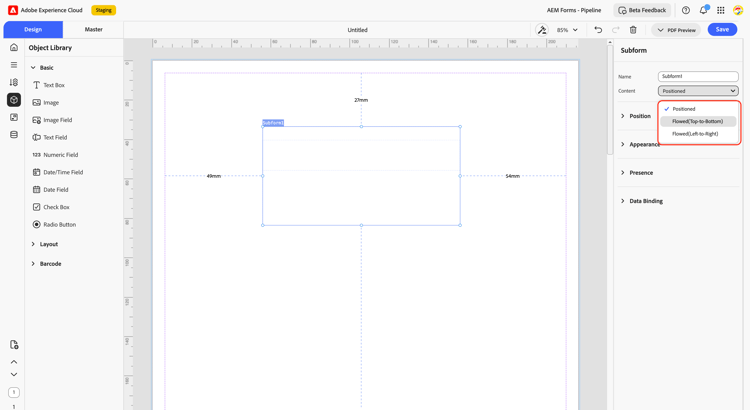Open the tab order icon in sidebar
The height and width of the screenshot is (410, 750).
click(14, 82)
